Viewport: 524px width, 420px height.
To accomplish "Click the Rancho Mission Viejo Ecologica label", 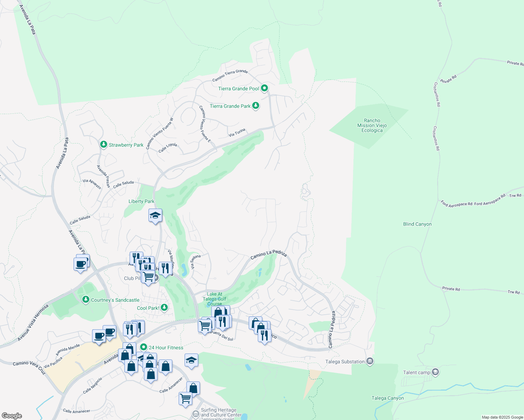I will 372,125.
